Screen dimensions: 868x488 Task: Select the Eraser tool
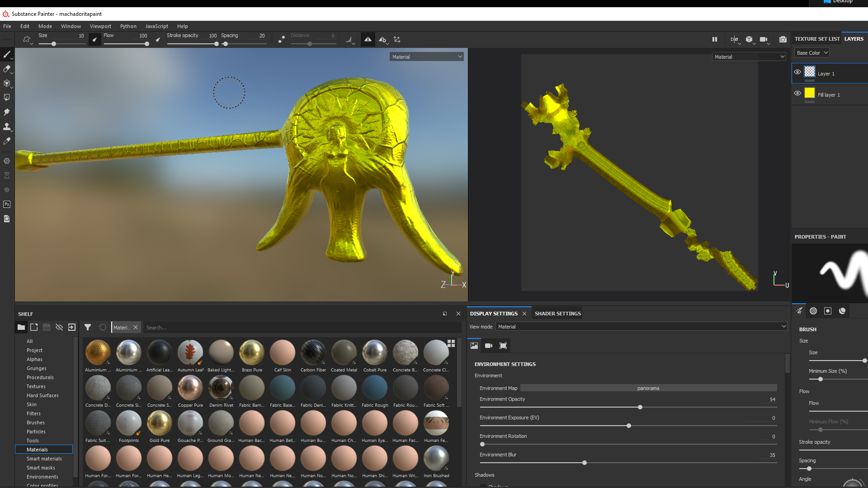(7, 69)
